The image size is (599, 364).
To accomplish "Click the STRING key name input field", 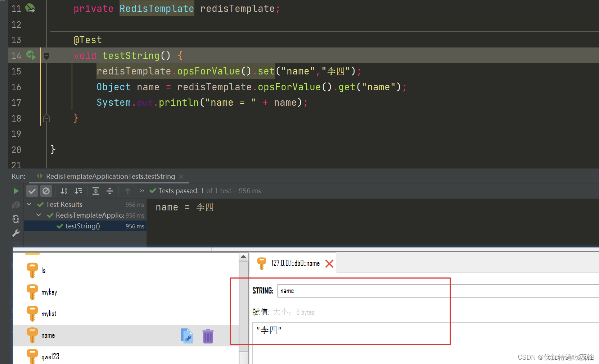I will (x=438, y=291).
